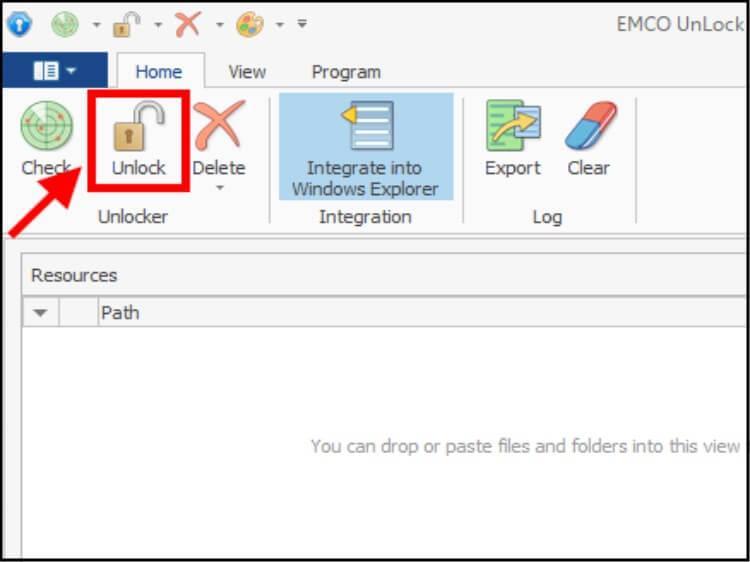Click the Clear log eraser button
The image size is (750, 562).
pos(589,139)
